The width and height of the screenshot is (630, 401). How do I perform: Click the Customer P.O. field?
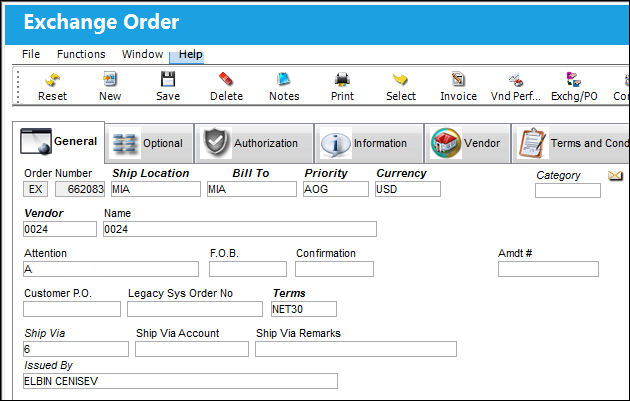(x=72, y=309)
